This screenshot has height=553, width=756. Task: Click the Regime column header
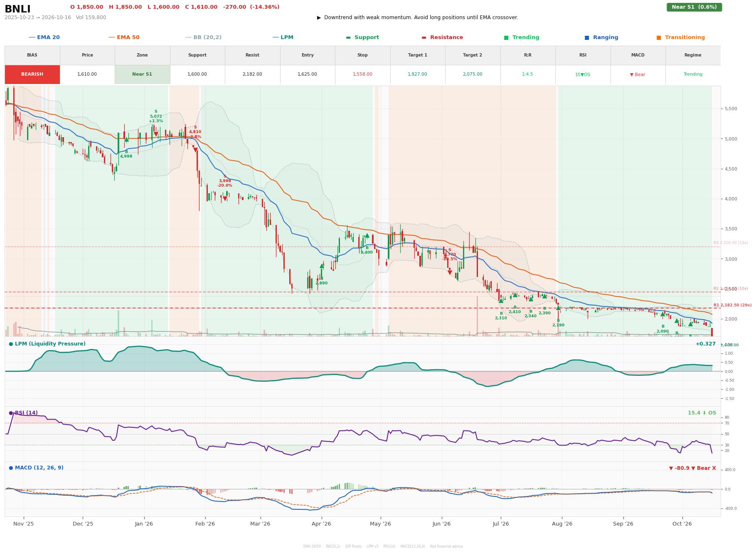point(693,55)
